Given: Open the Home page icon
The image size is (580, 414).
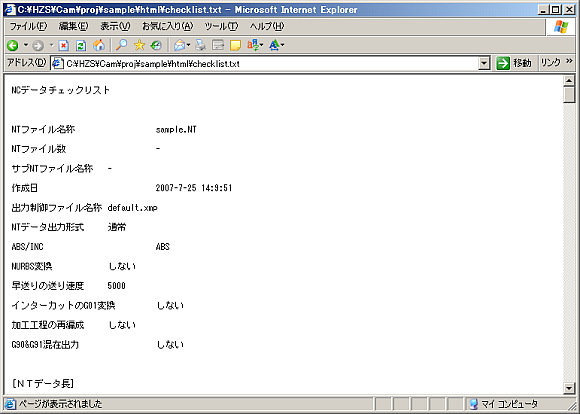Looking at the screenshot, I should (99, 46).
